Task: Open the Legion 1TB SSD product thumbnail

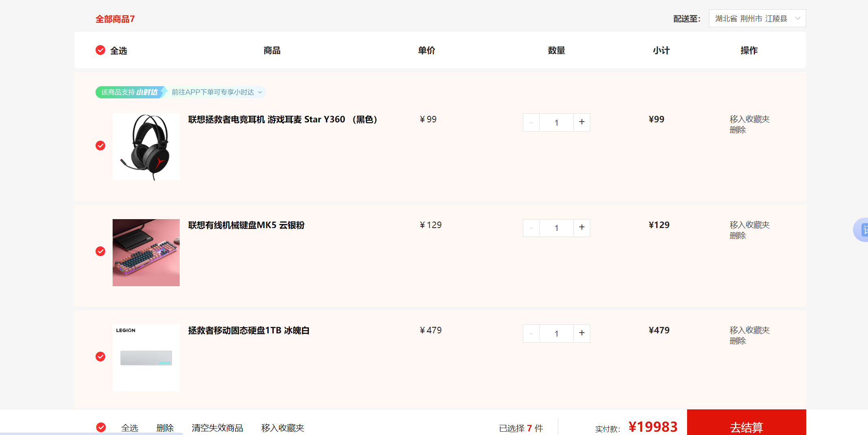Action: [x=146, y=358]
